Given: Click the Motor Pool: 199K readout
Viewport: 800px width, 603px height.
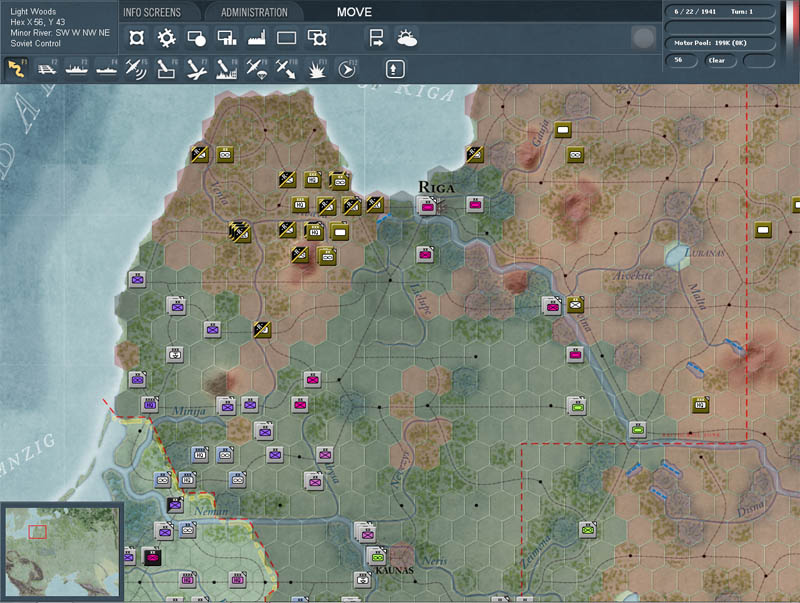Looking at the screenshot, I should point(719,43).
